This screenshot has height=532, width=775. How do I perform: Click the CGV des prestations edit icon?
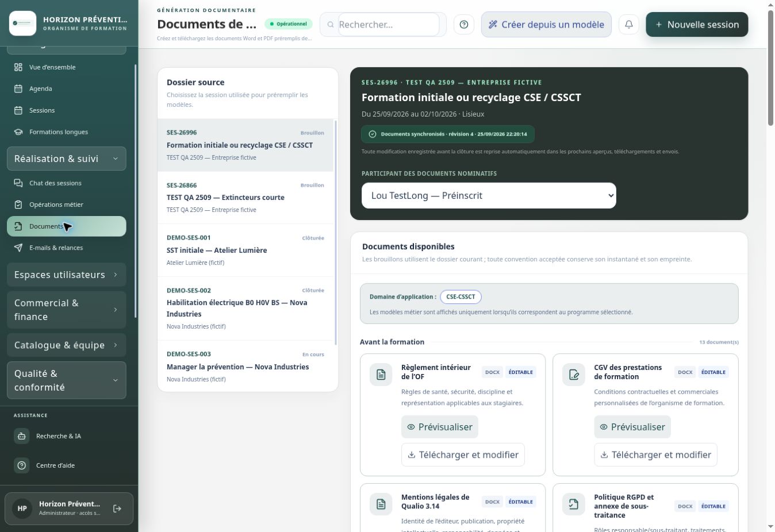574,375
